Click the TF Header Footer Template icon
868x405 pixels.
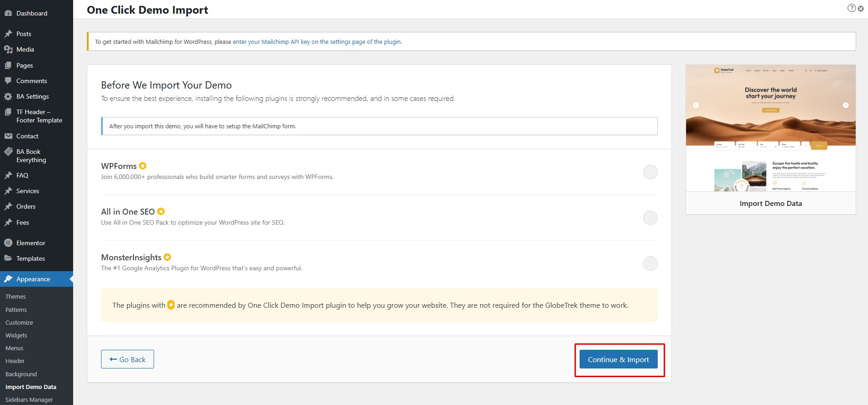pos(8,112)
